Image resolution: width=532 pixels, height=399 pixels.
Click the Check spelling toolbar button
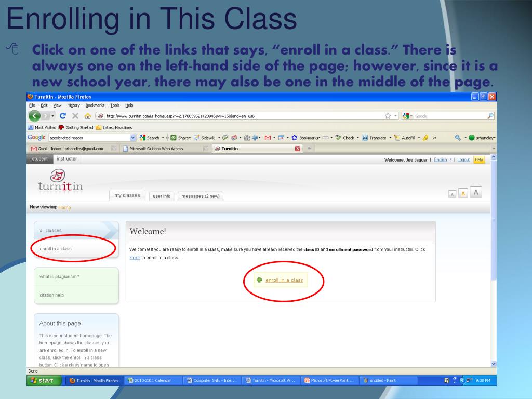345,138
